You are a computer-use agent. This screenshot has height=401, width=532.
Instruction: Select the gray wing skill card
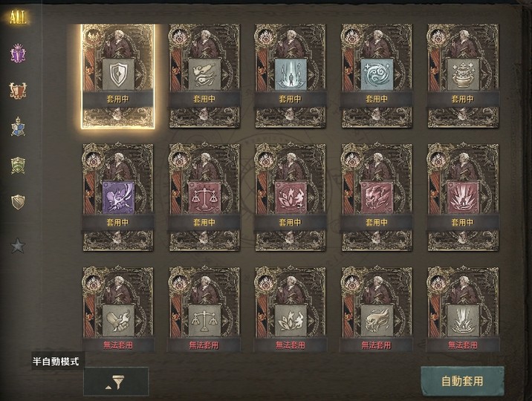[x=204, y=76]
